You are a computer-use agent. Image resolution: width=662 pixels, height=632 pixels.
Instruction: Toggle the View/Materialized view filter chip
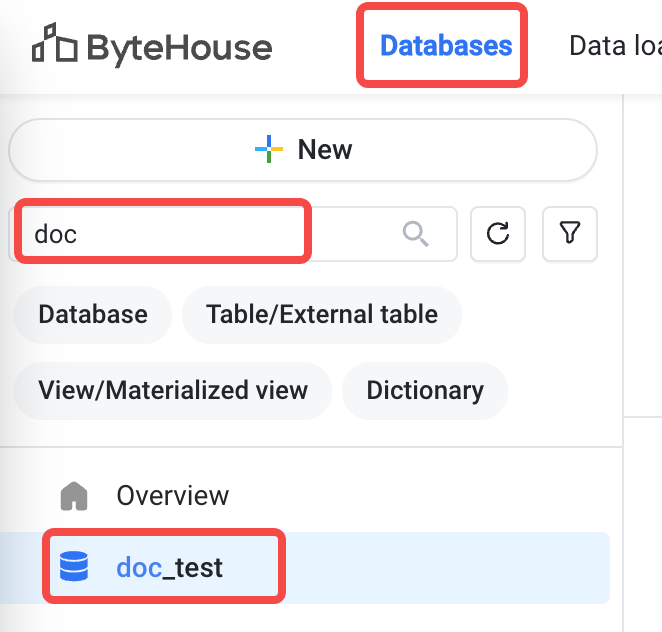click(173, 390)
